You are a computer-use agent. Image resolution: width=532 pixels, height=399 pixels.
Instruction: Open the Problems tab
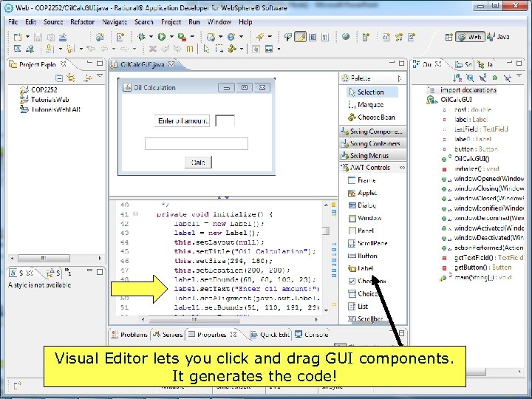[129, 335]
